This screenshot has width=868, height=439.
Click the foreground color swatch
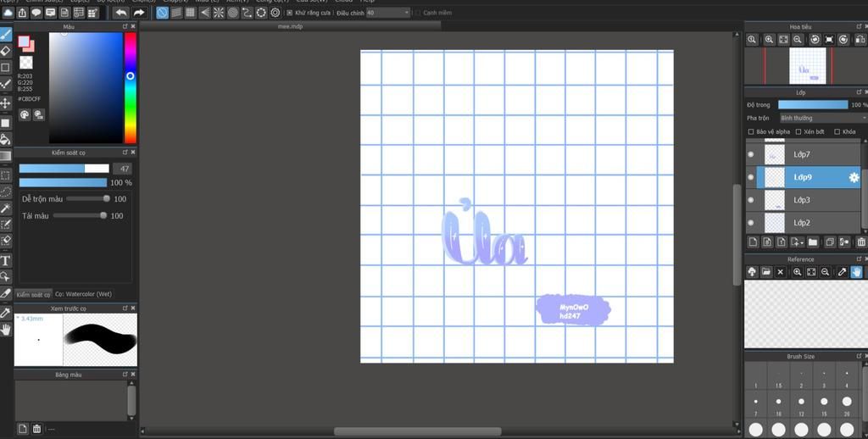pos(24,41)
